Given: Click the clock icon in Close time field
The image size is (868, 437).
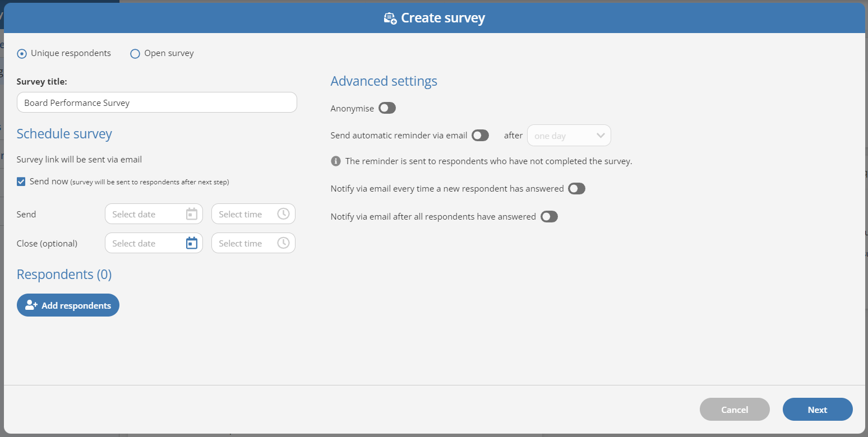Looking at the screenshot, I should (x=283, y=243).
